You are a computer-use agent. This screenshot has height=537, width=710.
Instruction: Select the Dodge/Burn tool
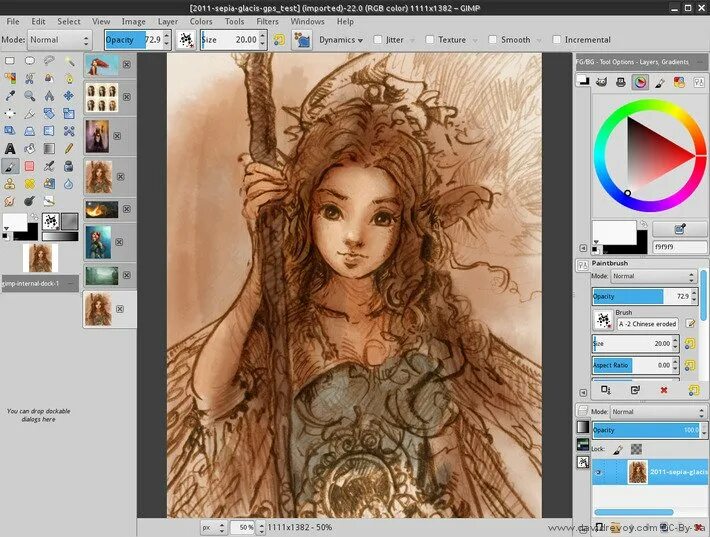coord(29,201)
